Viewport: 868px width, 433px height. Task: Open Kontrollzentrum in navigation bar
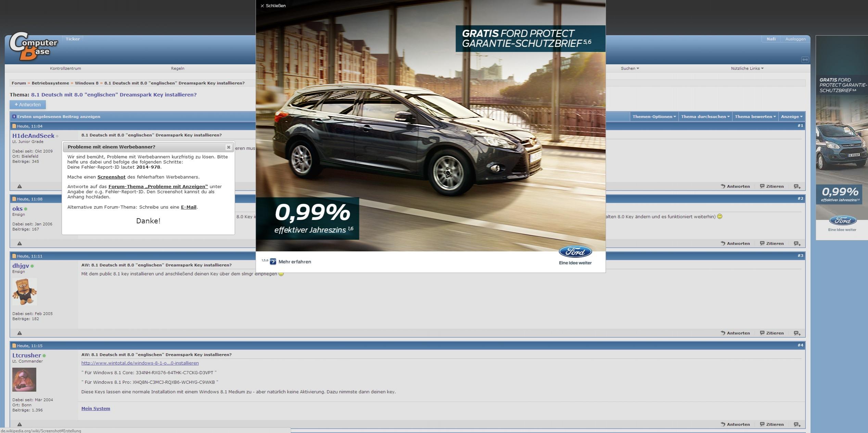[x=65, y=68]
